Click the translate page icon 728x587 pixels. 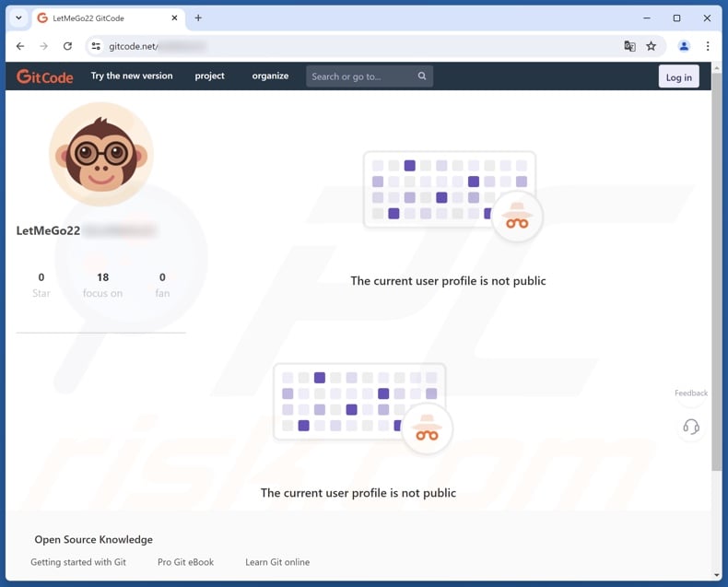629,46
